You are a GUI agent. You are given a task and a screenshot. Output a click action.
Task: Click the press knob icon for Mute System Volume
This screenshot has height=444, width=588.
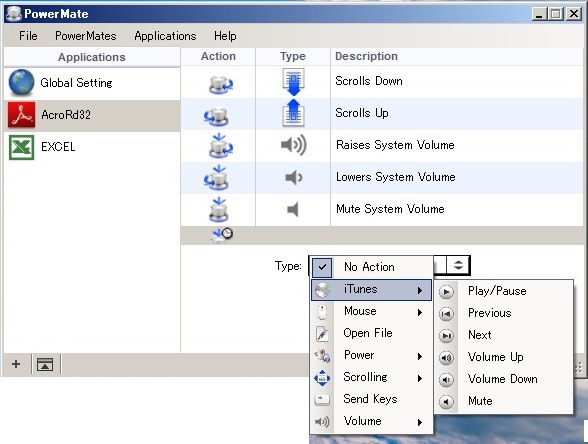click(x=219, y=209)
